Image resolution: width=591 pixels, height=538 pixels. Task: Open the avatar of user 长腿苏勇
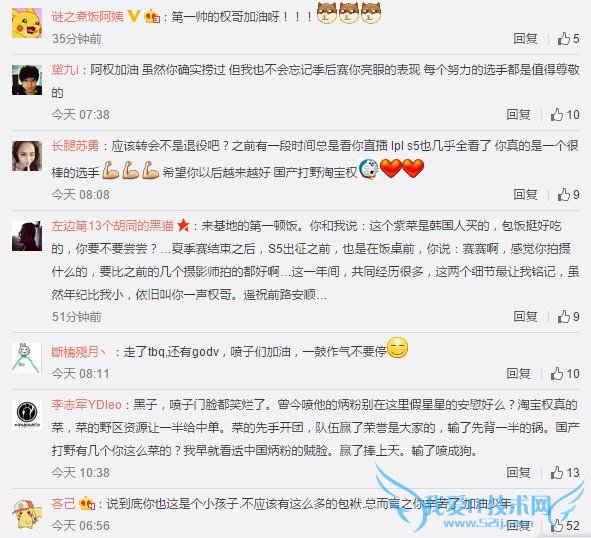click(27, 156)
